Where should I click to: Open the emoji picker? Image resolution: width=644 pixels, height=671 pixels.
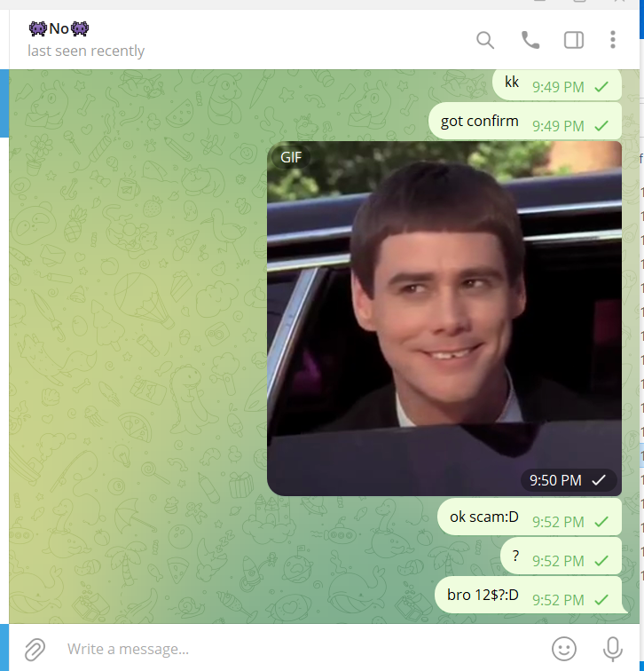coord(564,649)
